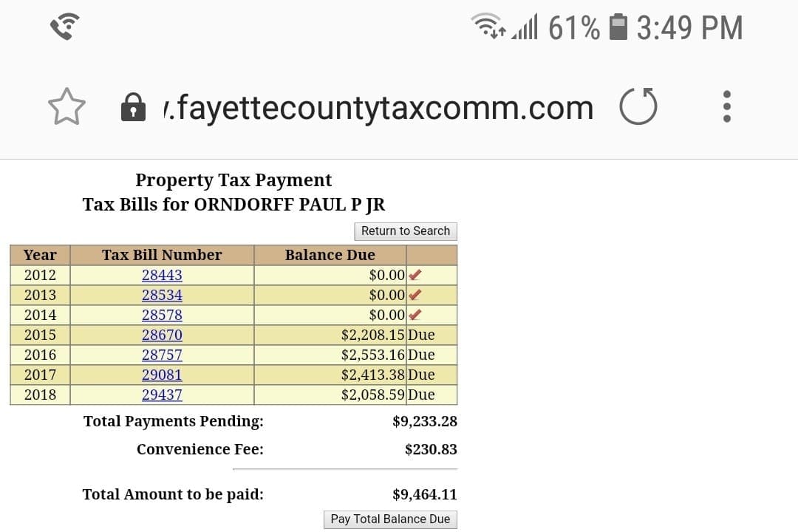Open tax bill number 28534
This screenshot has width=798, height=532.
point(162,295)
